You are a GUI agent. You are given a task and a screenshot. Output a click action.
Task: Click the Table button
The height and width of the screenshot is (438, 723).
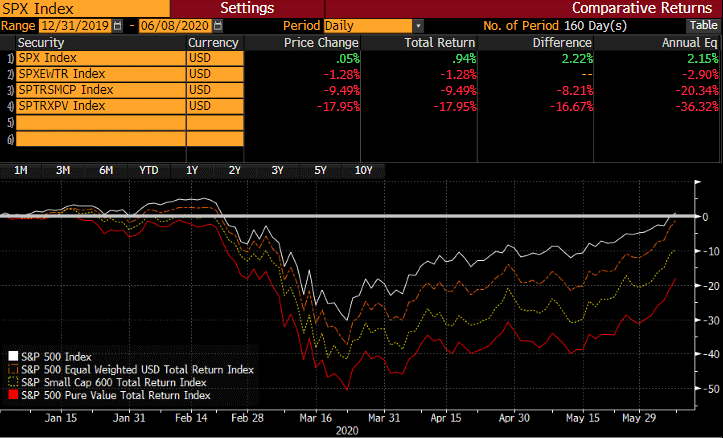[x=703, y=25]
